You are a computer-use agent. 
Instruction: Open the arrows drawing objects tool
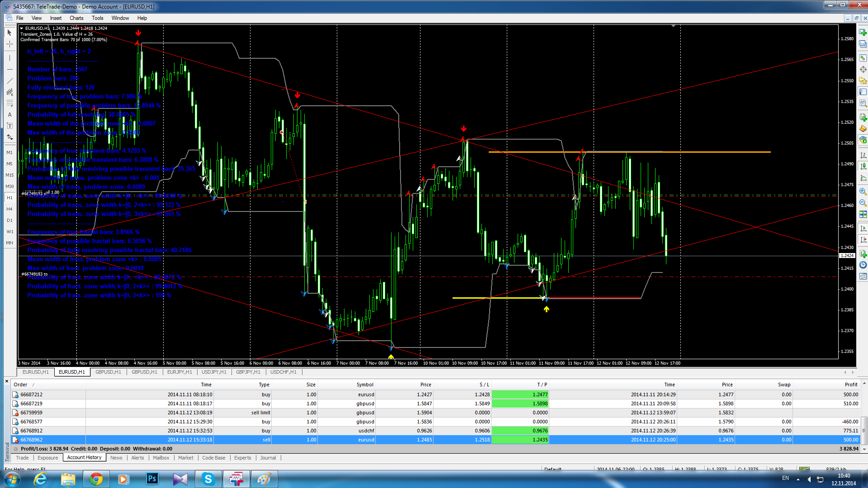coord(9,137)
